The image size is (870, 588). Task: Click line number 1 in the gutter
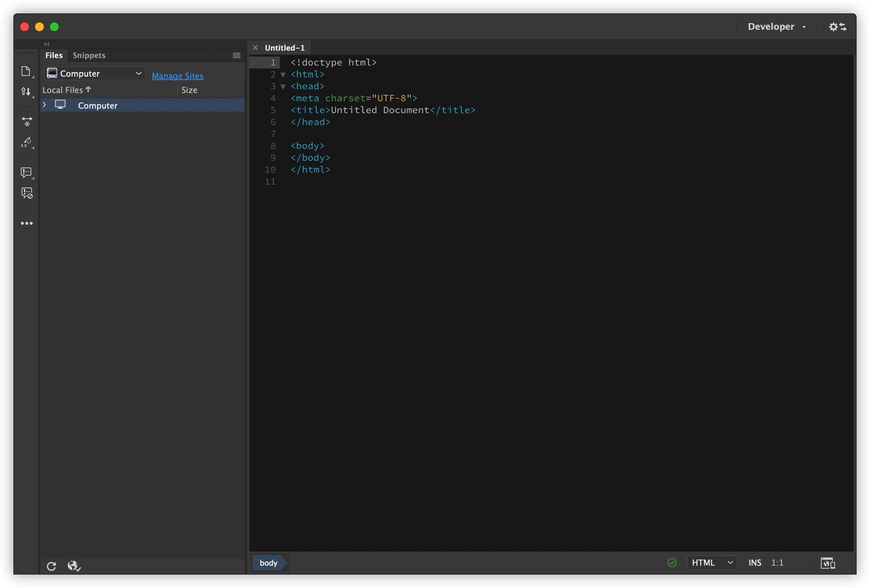tap(273, 62)
